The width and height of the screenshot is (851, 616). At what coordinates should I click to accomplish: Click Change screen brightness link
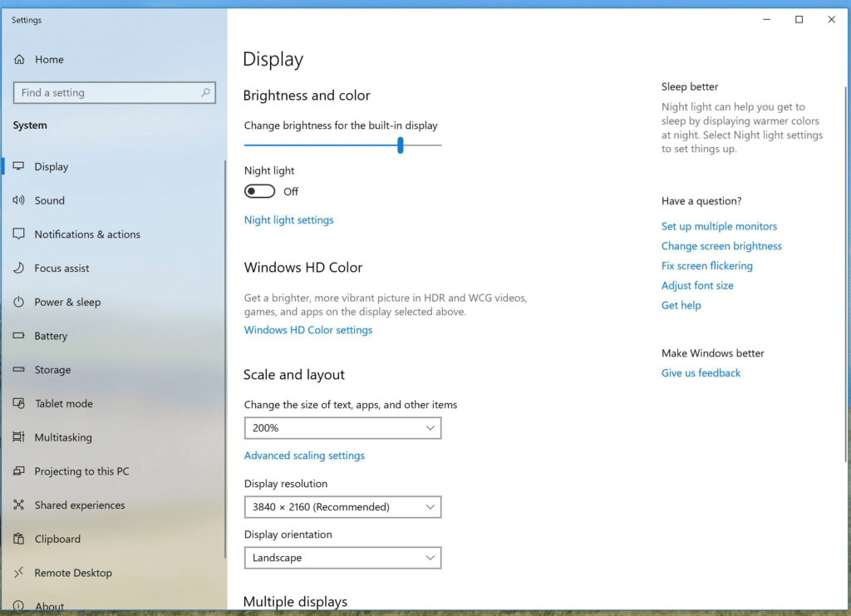coord(721,246)
